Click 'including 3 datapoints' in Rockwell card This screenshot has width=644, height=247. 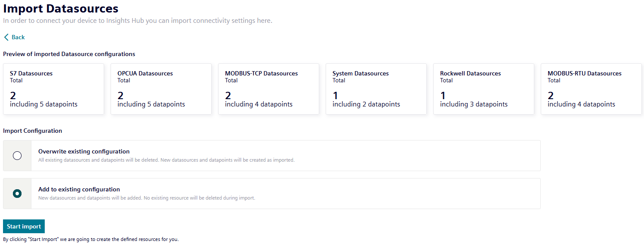(474, 104)
